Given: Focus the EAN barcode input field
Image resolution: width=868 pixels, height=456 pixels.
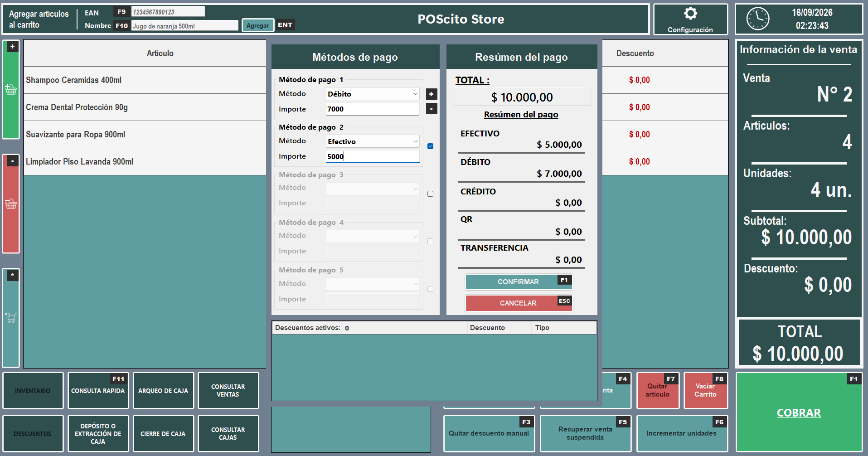Looking at the screenshot, I should click(168, 12).
